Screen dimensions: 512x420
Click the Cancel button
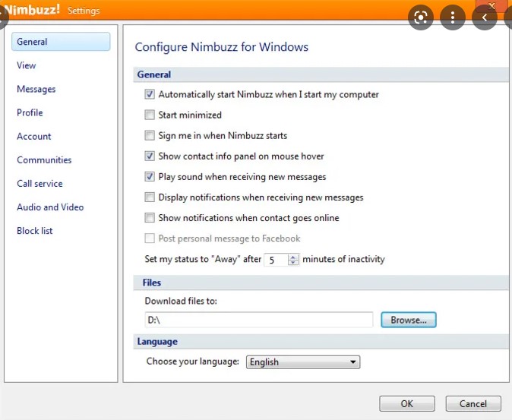point(473,404)
